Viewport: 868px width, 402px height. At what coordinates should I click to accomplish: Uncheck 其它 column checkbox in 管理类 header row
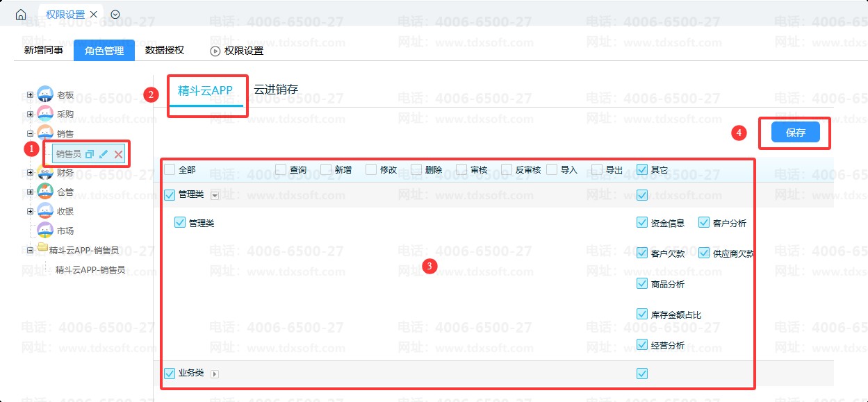(642, 195)
